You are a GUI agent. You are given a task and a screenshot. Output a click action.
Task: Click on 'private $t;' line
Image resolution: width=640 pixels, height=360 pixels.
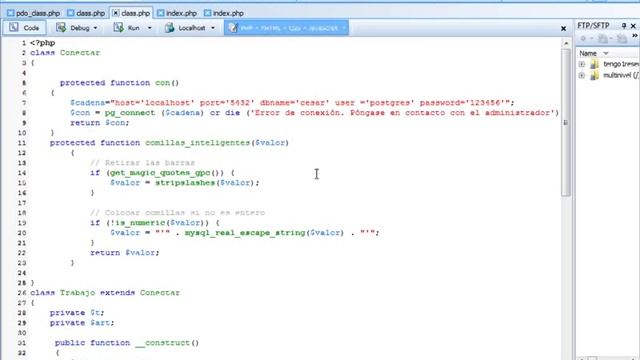[x=77, y=313]
